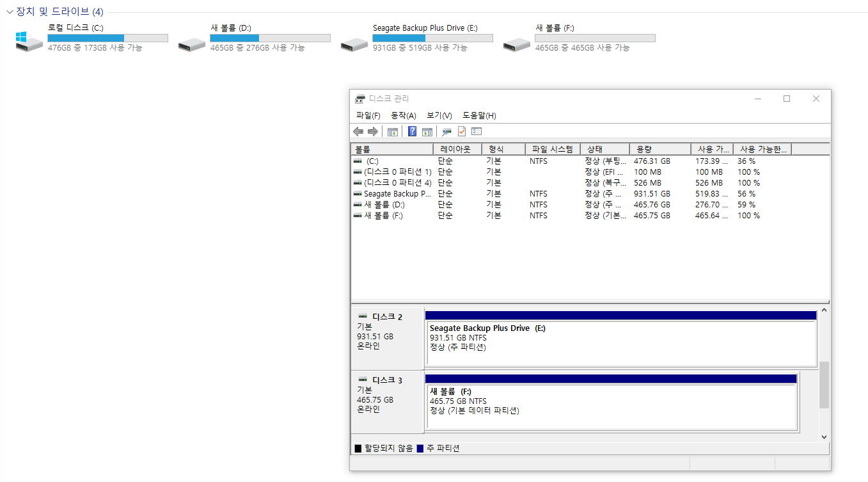Open help via the blue question mark icon
Image resolution: width=868 pixels, height=482 pixels.
pyautogui.click(x=413, y=132)
